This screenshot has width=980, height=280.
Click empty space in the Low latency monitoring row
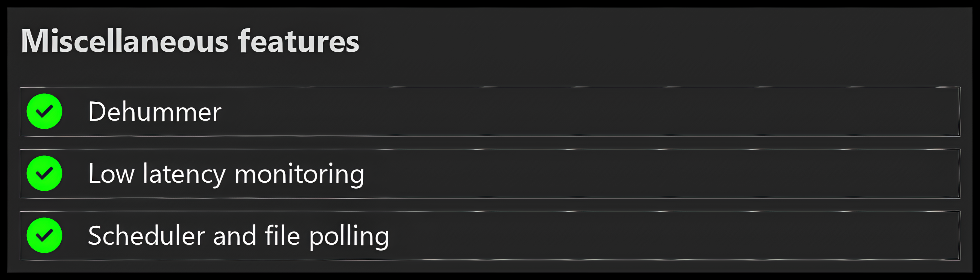click(647, 174)
